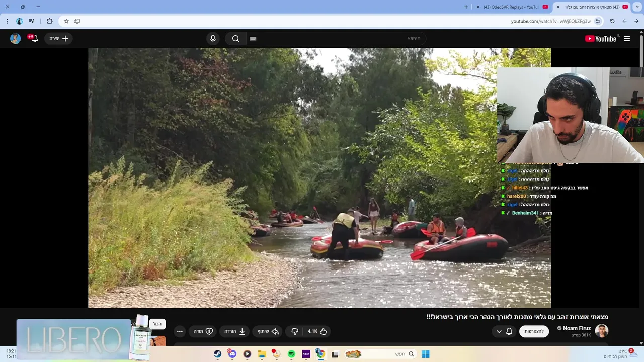Viewport: 644px width, 362px height.
Task: Open a new browser tab
Action: tap(466, 7)
